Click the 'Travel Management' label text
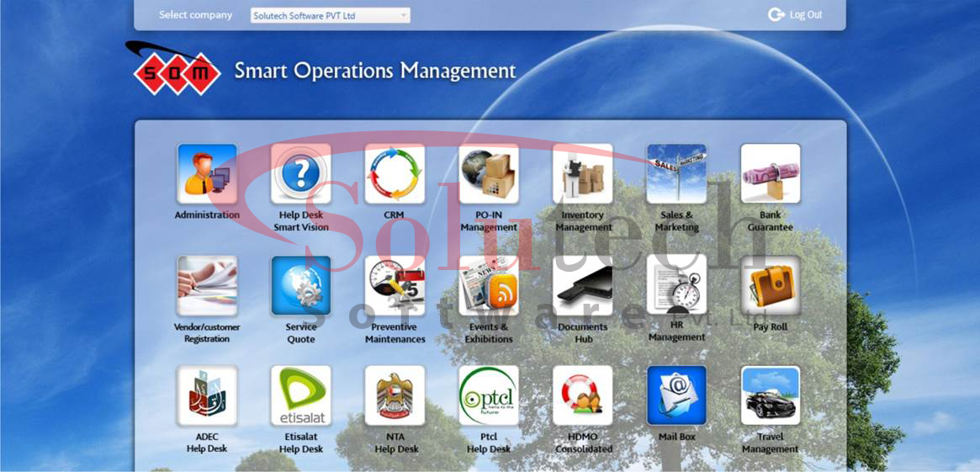This screenshot has width=980, height=472. click(x=770, y=443)
